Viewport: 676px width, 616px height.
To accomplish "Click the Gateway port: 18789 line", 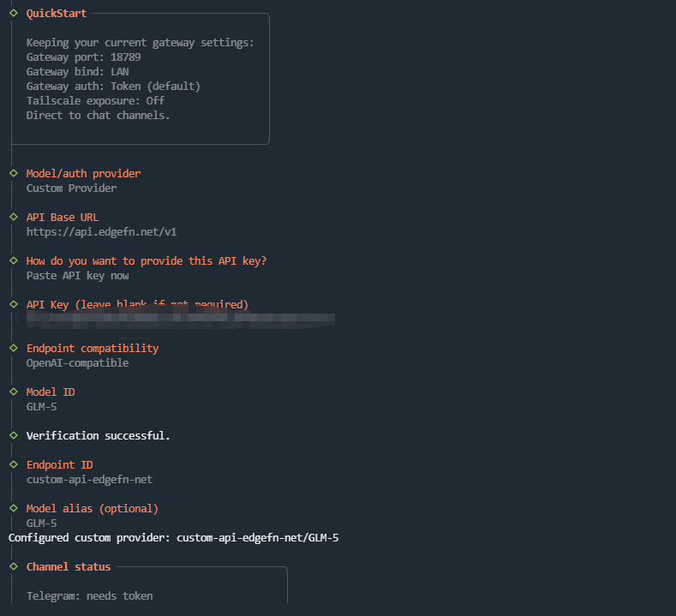I will click(83, 57).
